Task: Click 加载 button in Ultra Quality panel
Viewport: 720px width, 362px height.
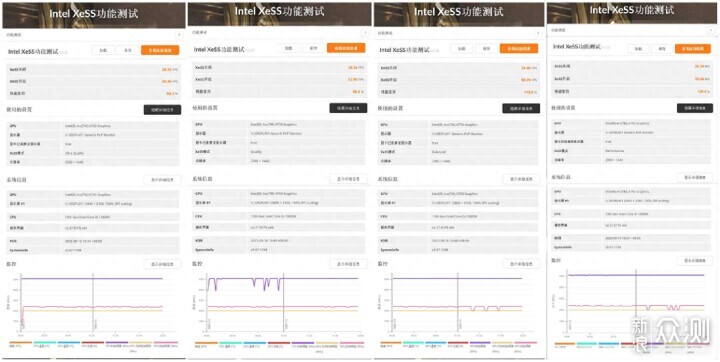Action: (103, 51)
